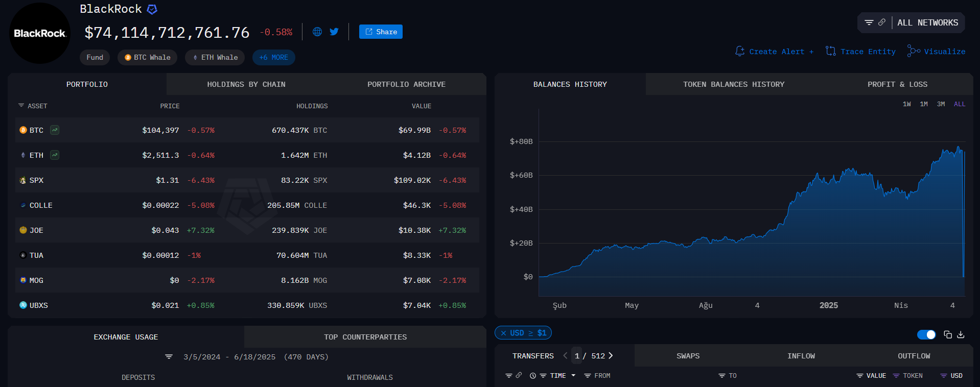Toggle the blue transfers switch
This screenshot has width=980, height=387.
click(x=926, y=334)
